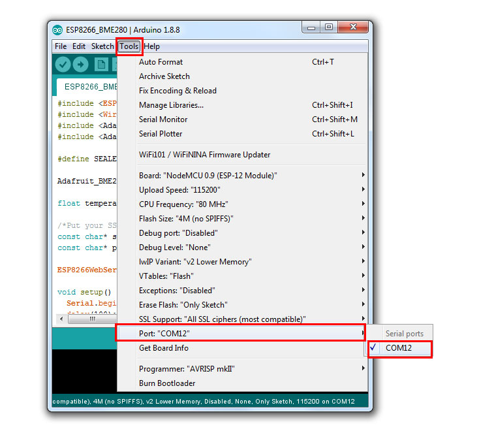
Task: Click Get Board Info
Action: click(242, 347)
